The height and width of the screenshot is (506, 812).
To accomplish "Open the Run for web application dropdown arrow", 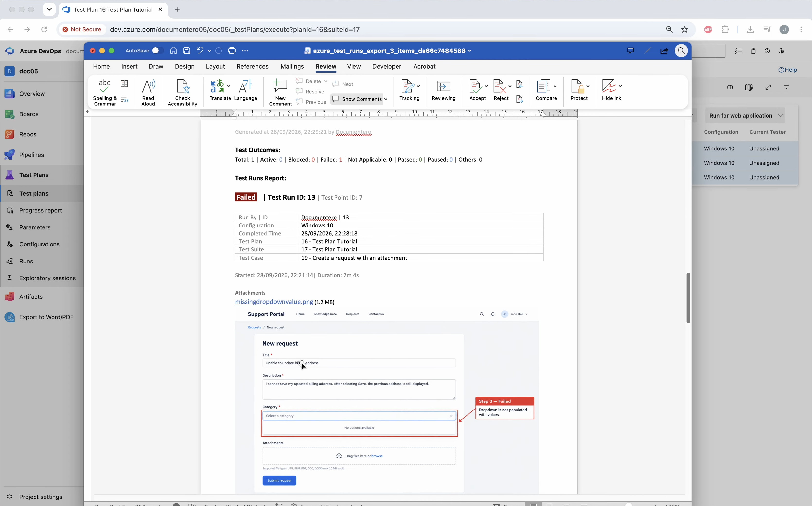I will pyautogui.click(x=781, y=115).
